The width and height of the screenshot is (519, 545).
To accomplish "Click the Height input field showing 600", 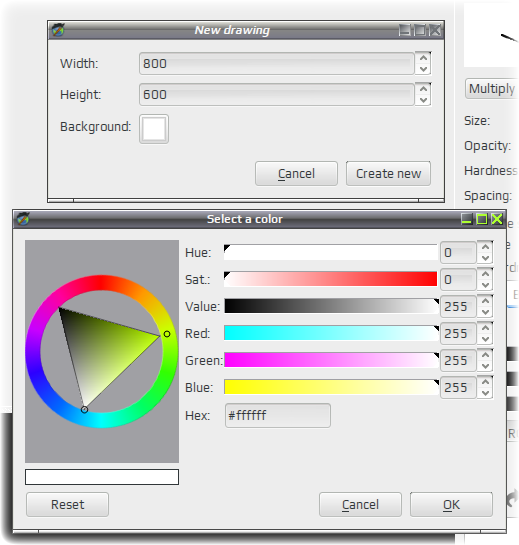I will tap(276, 95).
